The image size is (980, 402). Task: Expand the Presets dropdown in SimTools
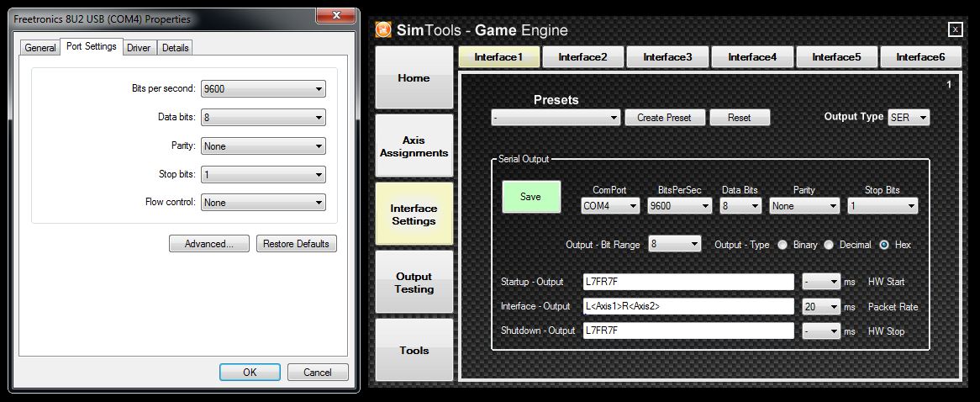point(556,118)
